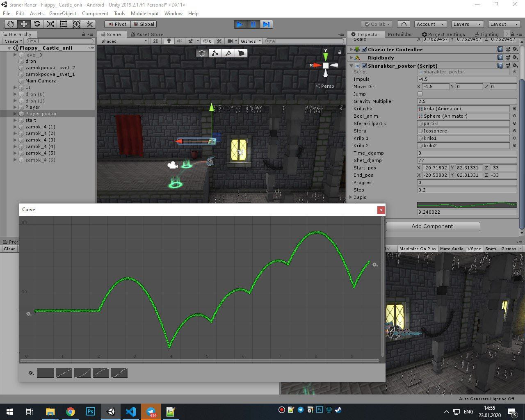Select ProBuilder face mode icon
This screenshot has height=420, width=525.
coord(241,53)
